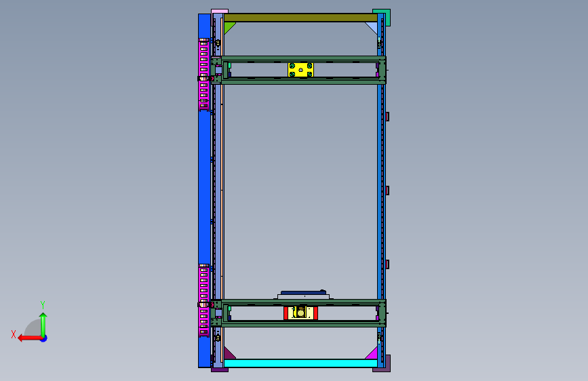Pick the light-blue triangular gusset at top-right corner
The width and height of the screenshot is (588, 381).
click(x=373, y=26)
